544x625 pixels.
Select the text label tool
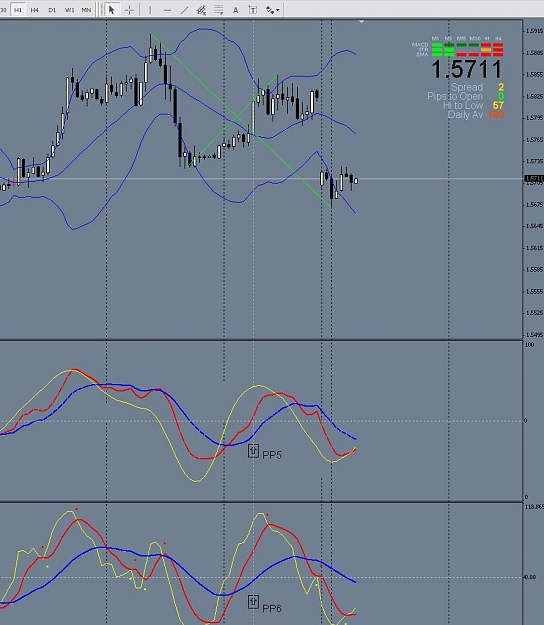click(x=253, y=10)
